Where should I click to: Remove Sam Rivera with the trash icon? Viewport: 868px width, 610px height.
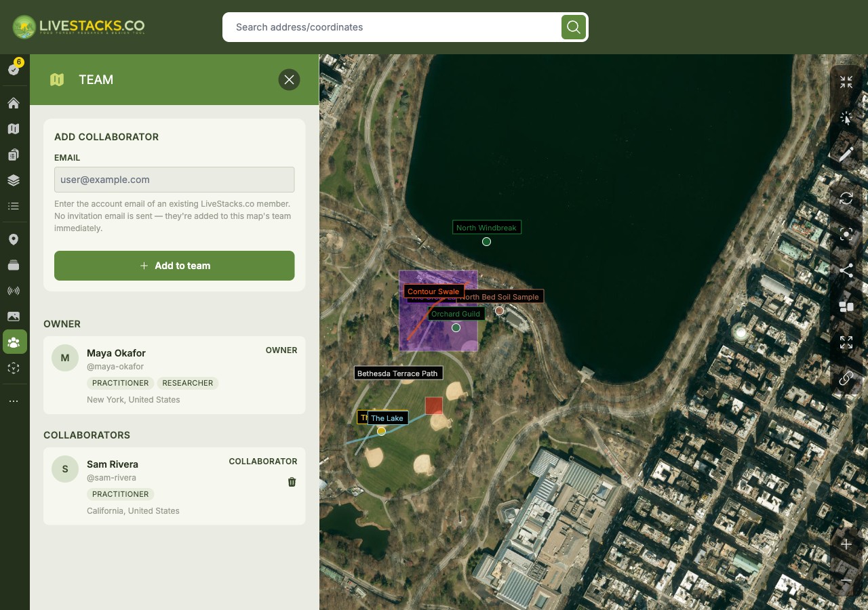[x=292, y=482]
